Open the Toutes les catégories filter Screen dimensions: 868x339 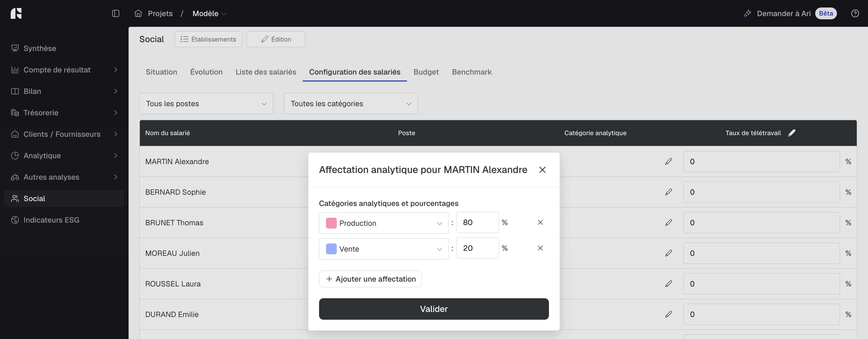351,104
